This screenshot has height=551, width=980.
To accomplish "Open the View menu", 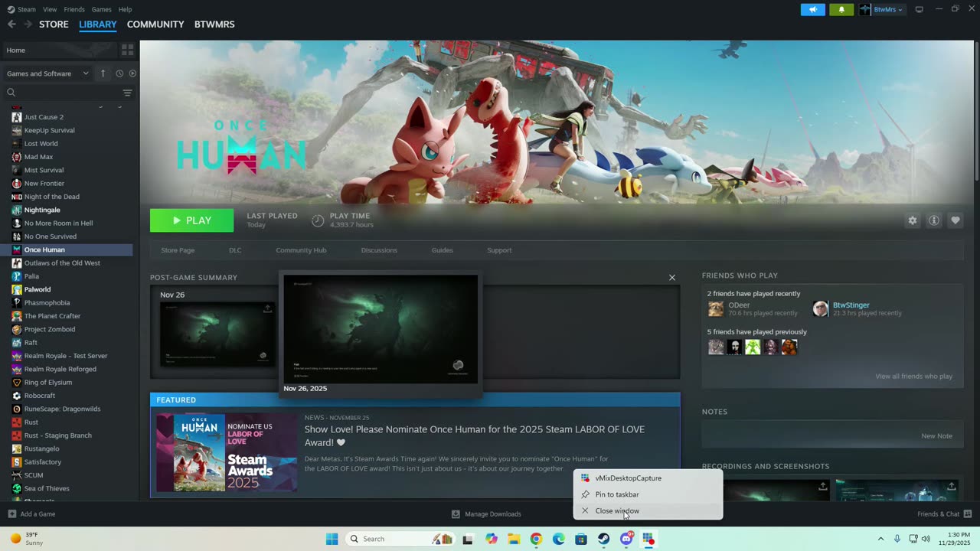I will [x=50, y=9].
